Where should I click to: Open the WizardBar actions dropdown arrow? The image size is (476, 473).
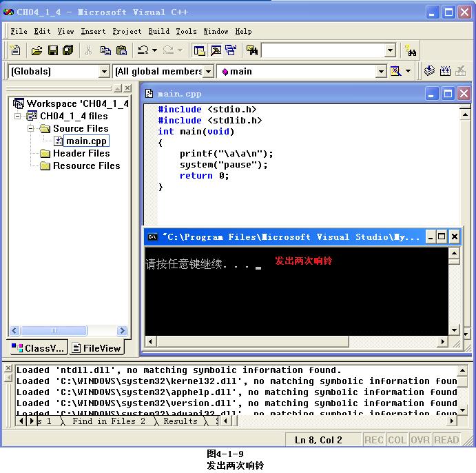pyautogui.click(x=408, y=72)
